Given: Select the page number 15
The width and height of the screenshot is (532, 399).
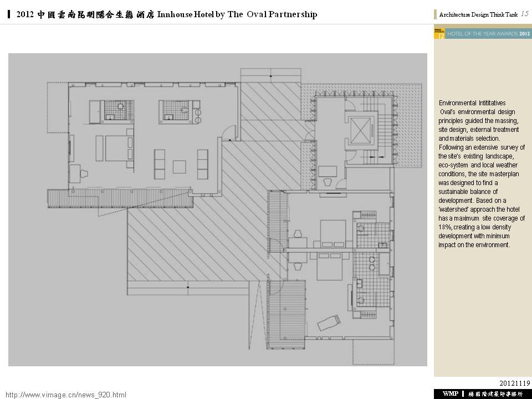Looking at the screenshot, I should pos(524,14).
